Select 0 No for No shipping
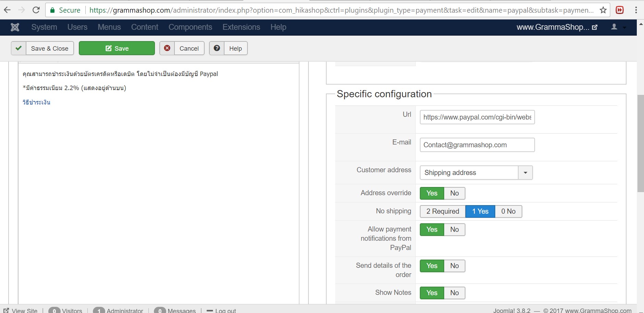The height and width of the screenshot is (313, 644). tap(508, 211)
